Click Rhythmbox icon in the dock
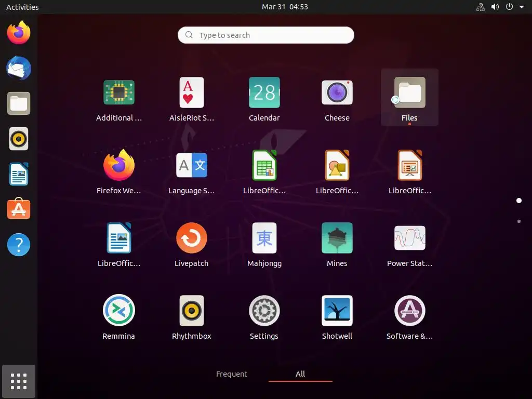 pyautogui.click(x=19, y=138)
